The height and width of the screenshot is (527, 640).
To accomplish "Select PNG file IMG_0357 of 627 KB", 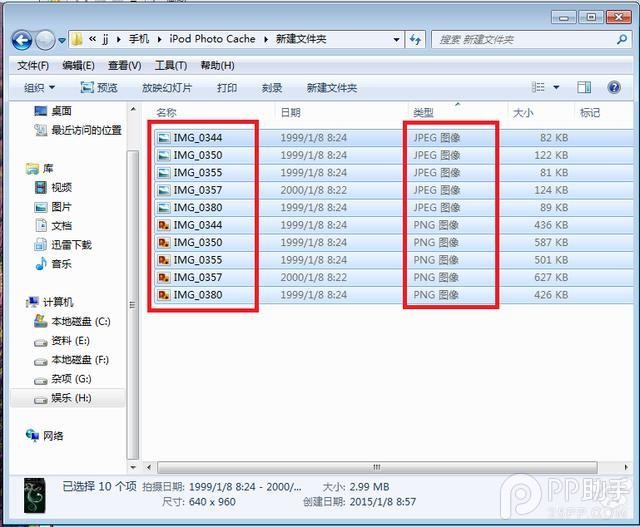I will coord(394,278).
